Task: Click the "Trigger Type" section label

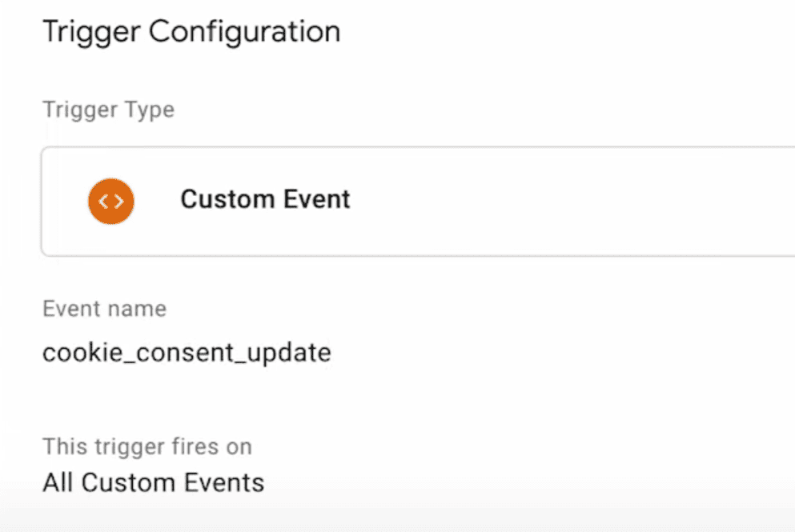Action: coord(108,110)
